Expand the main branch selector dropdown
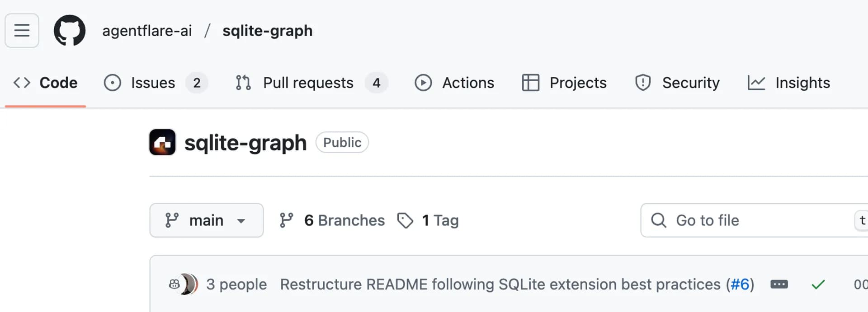Viewport: 868px width, 312px height. click(x=207, y=220)
